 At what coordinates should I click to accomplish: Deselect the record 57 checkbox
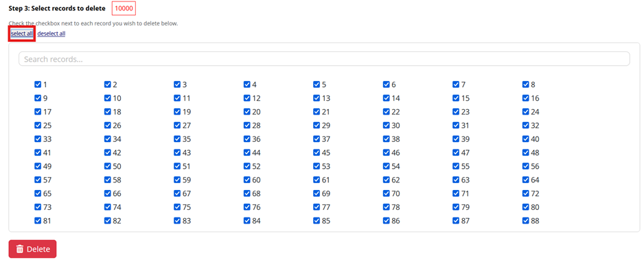pyautogui.click(x=38, y=180)
